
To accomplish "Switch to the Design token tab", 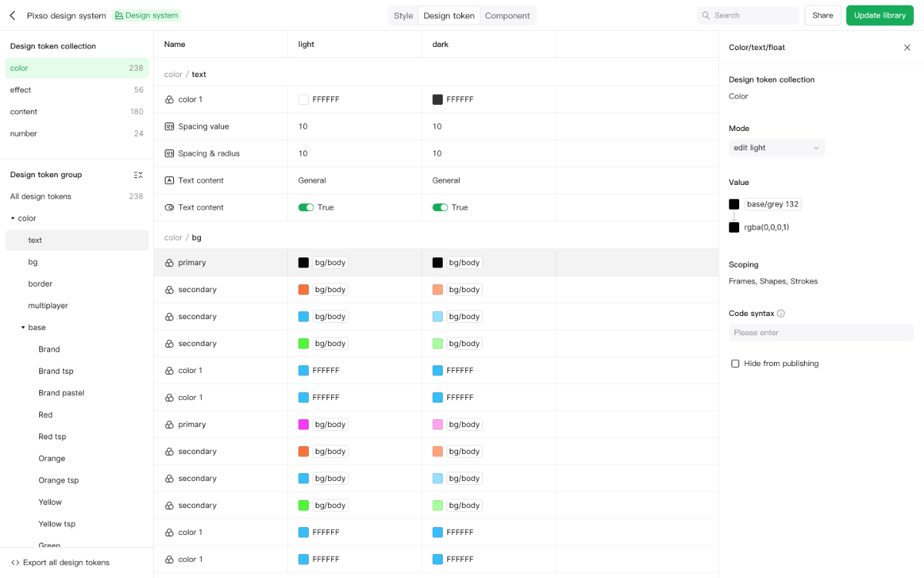I will tap(449, 15).
